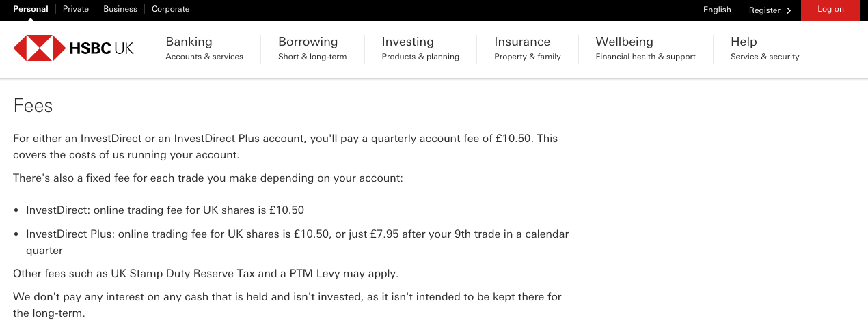Open the Help service & security menu
This screenshot has height=325, width=868.
(x=765, y=48)
